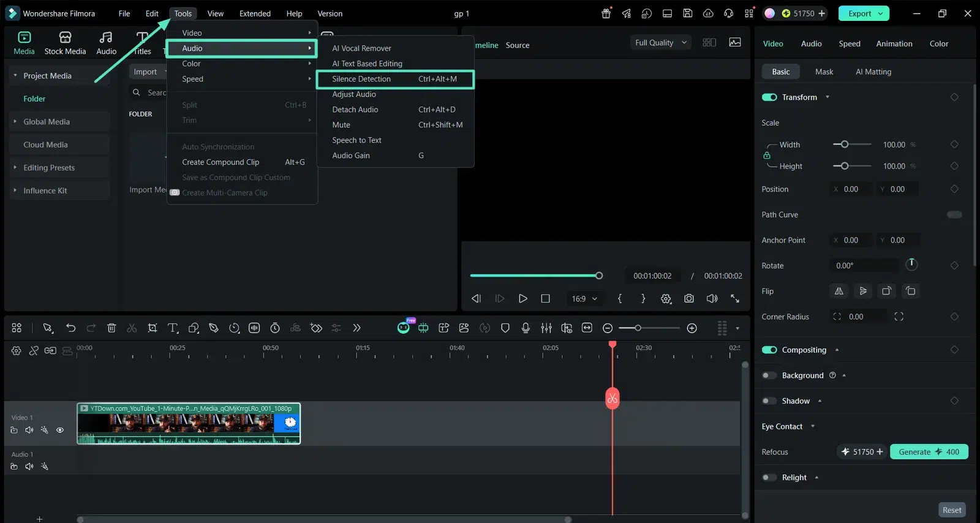Viewport: 980px width, 523px height.
Task: Open the Import dropdown button
Action: 149,72
